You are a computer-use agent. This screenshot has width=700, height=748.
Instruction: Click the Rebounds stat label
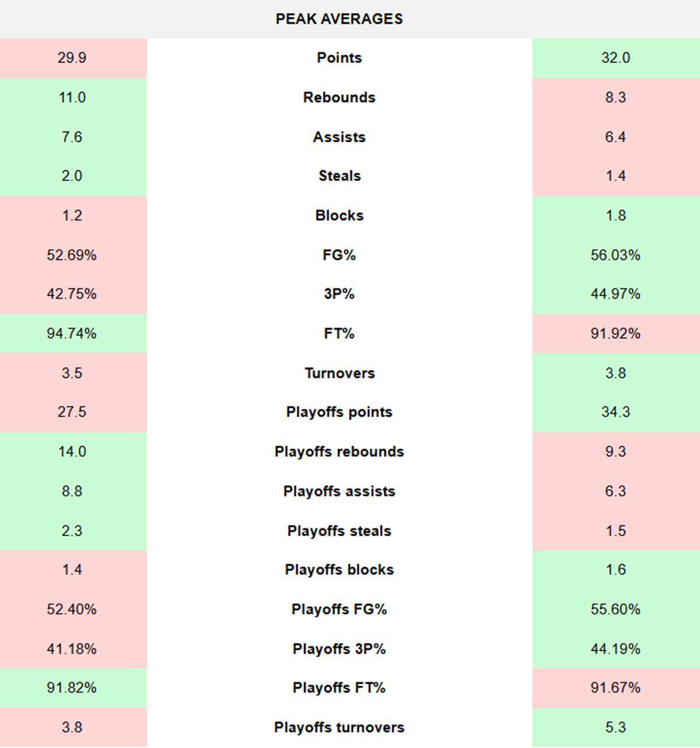click(x=339, y=97)
